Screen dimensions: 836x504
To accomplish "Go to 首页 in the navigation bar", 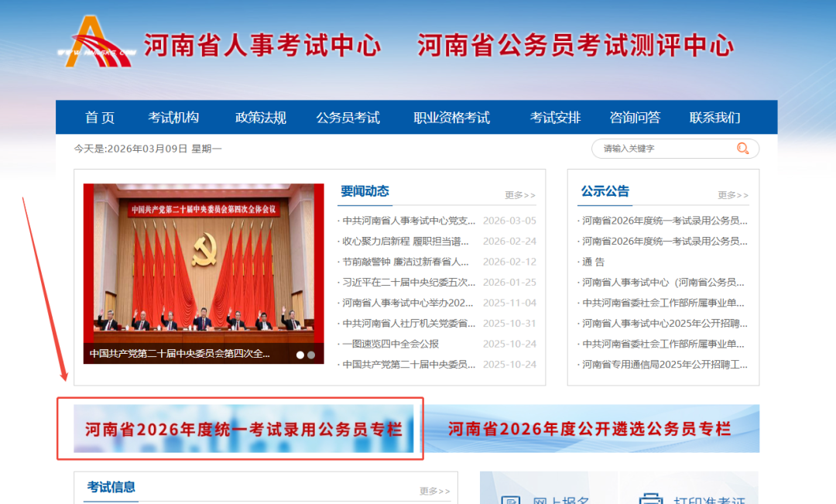I will coord(100,118).
